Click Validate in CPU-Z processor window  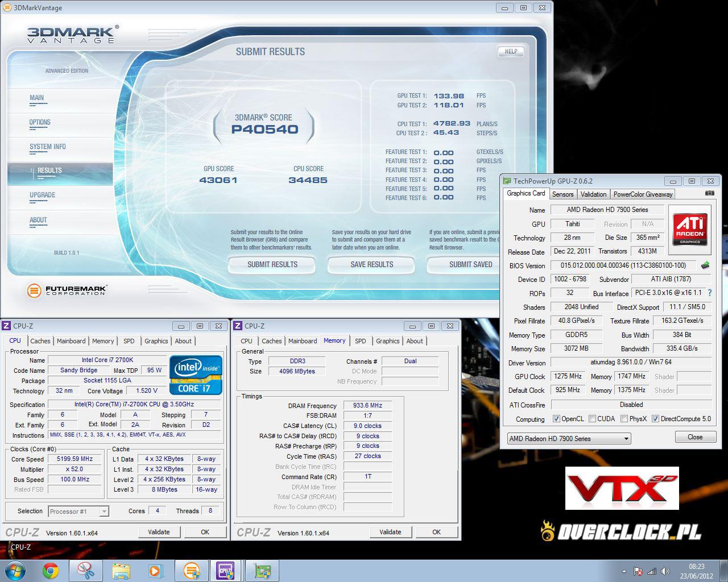coord(159,532)
